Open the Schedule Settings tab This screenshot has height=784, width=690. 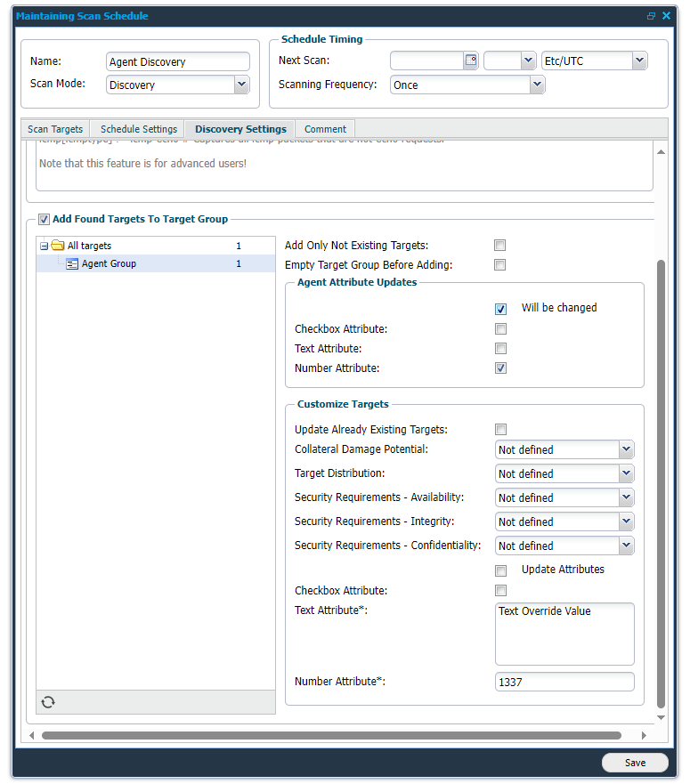pyautogui.click(x=139, y=129)
